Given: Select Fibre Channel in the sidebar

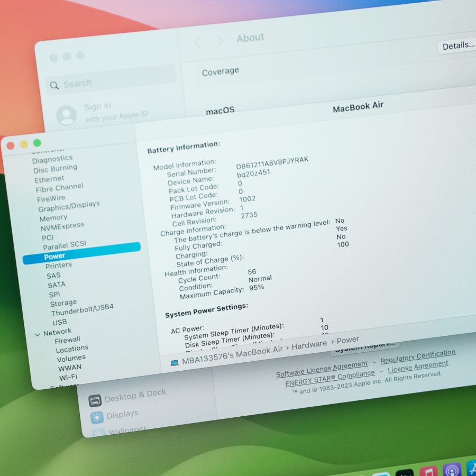Looking at the screenshot, I should point(59,188).
